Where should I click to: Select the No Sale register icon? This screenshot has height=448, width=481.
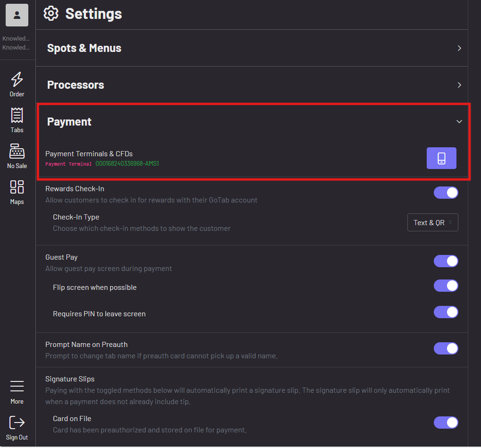click(x=17, y=151)
